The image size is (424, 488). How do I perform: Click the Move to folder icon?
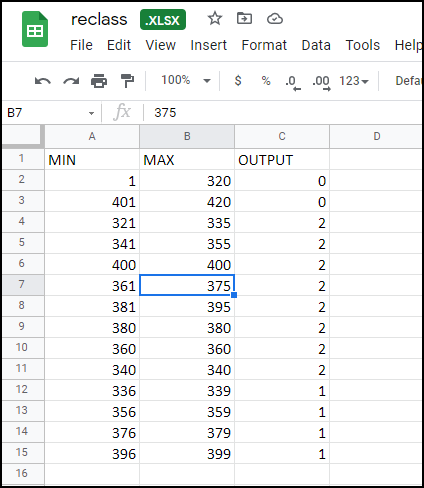[x=244, y=19]
